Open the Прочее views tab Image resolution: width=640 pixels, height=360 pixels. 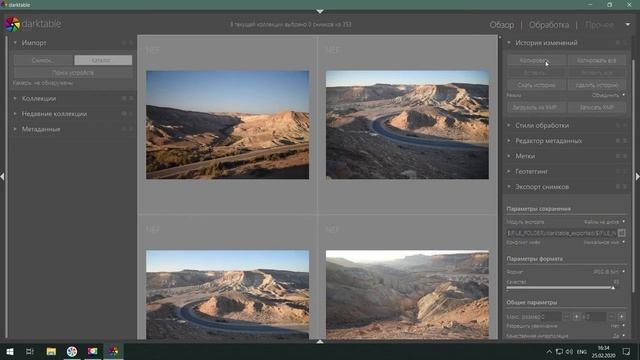(x=599, y=25)
